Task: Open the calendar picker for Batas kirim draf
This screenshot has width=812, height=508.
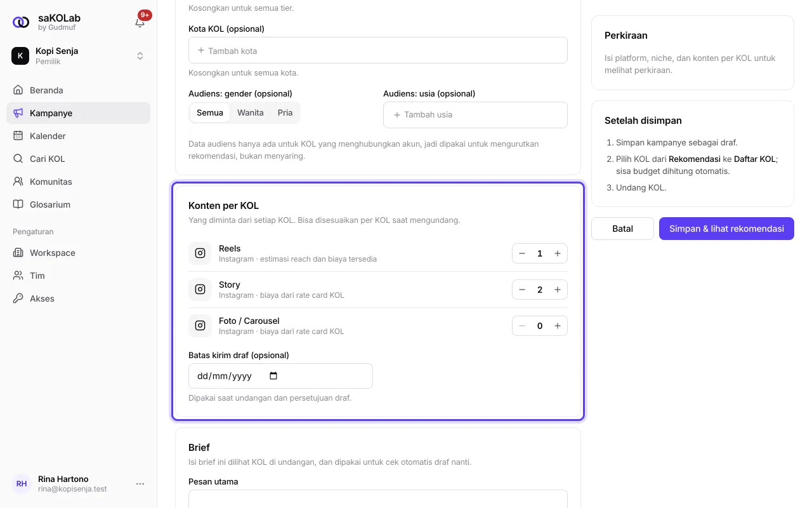Action: (x=273, y=376)
